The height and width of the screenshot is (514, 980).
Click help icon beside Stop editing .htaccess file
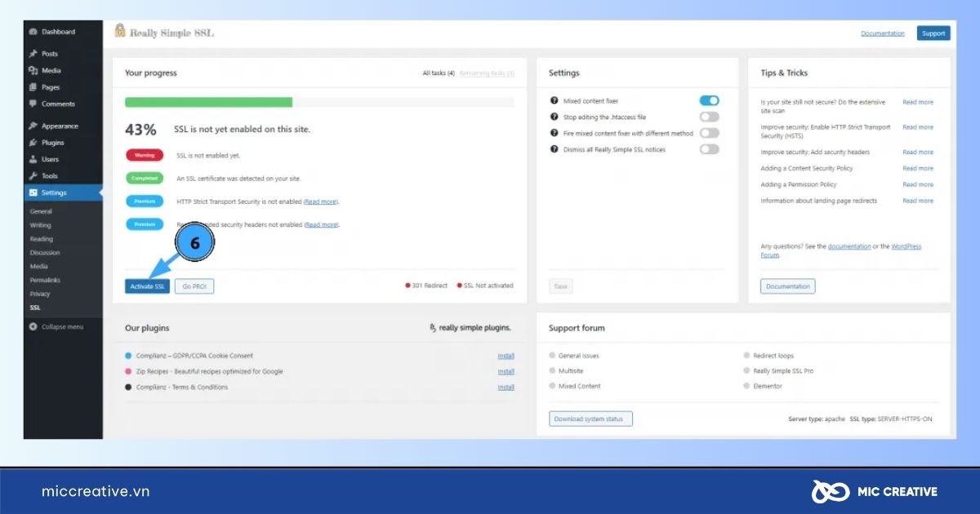(555, 117)
